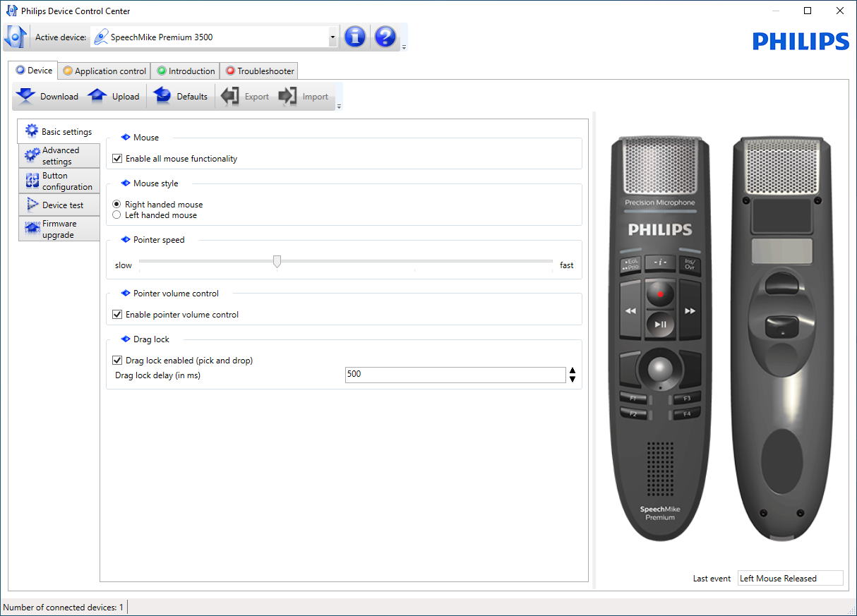
Task: Select the Basic settings side tab
Action: [x=59, y=131]
